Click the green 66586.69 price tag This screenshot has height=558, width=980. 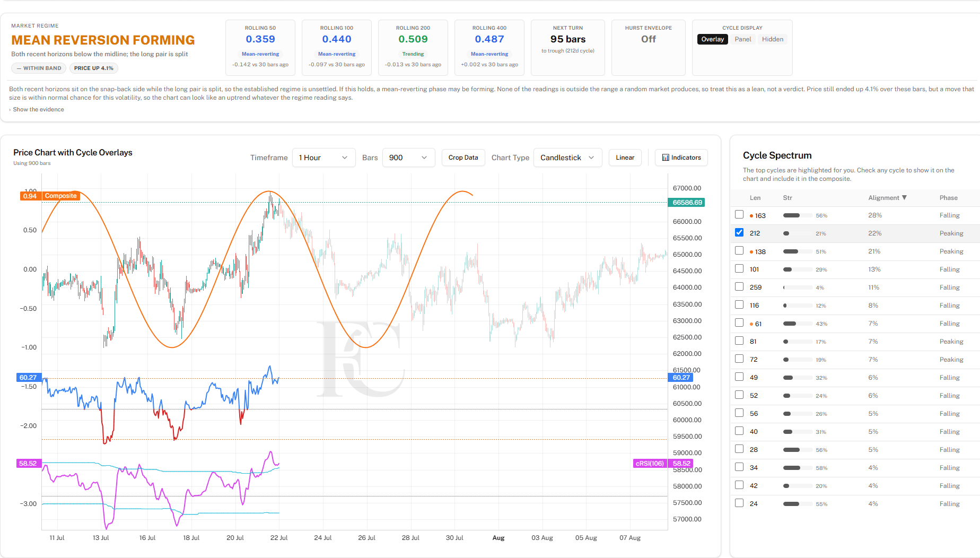click(687, 203)
